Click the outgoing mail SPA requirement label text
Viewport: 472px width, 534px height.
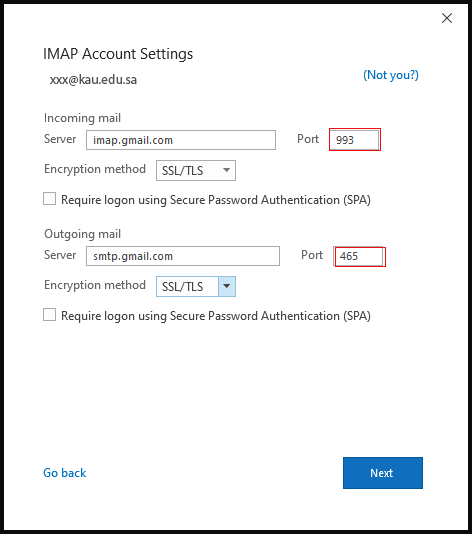pyautogui.click(x=216, y=316)
